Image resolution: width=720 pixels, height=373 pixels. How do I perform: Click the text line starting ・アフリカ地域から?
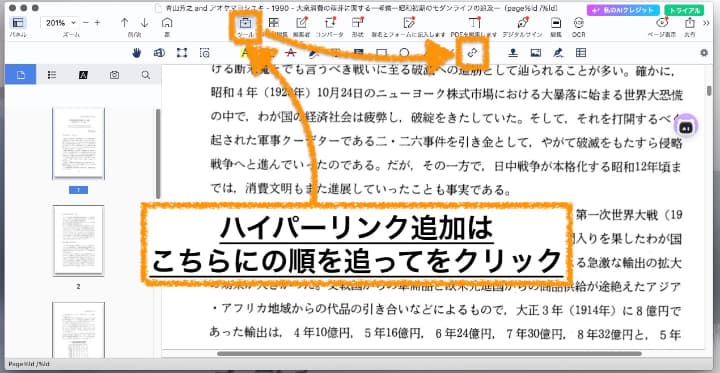pos(446,311)
